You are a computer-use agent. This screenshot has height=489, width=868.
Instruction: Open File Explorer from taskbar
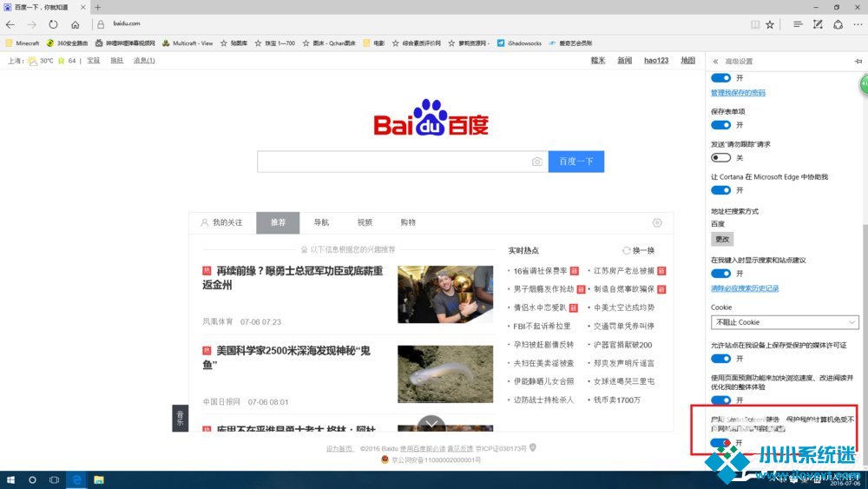coord(99,479)
